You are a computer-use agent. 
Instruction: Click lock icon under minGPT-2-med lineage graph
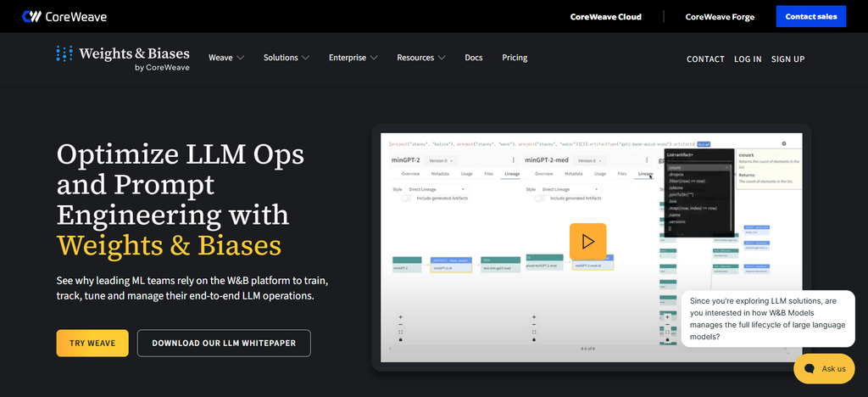(x=534, y=339)
